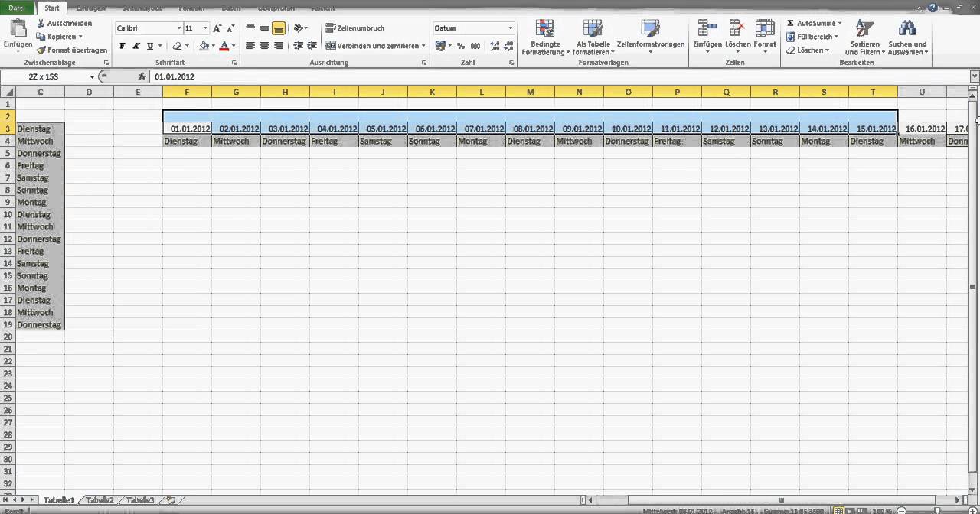Screen dimensions: 980x514
Task: Click formula bar showing 01.01.2012
Action: (559, 76)
